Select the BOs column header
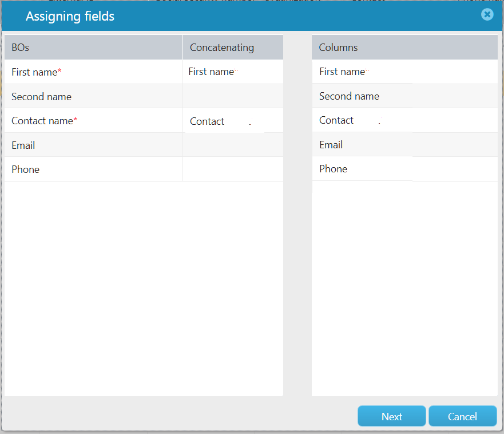This screenshot has height=434, width=504. pyautogui.click(x=94, y=48)
